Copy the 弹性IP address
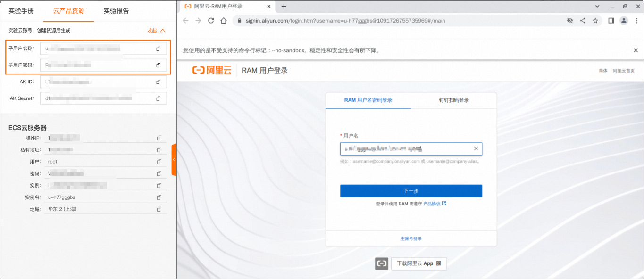 [159, 138]
